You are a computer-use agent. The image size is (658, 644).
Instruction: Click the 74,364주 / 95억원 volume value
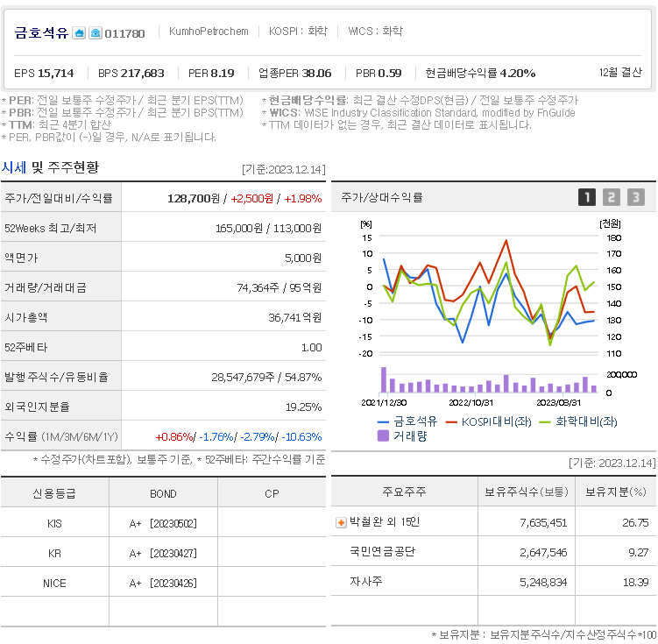pos(279,287)
